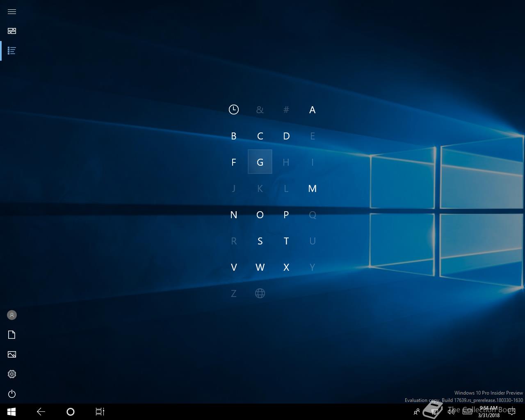Open Settings from Start sidebar
The image size is (525, 420).
point(12,374)
